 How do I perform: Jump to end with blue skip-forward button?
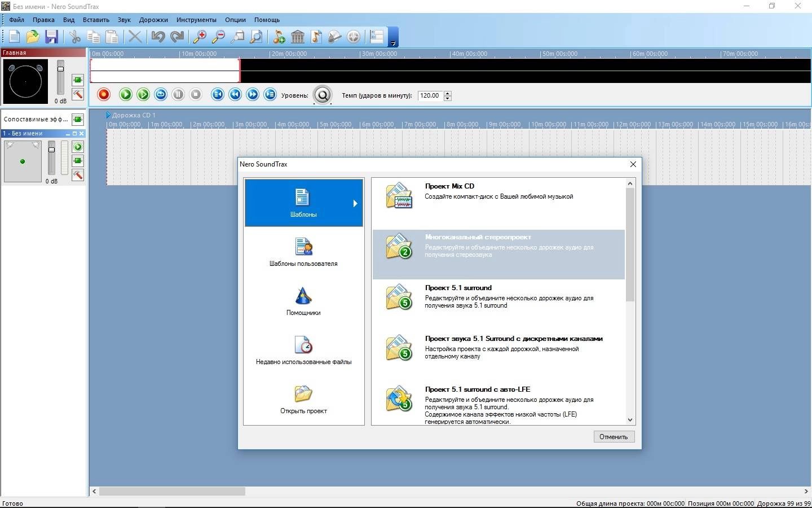[x=270, y=94]
